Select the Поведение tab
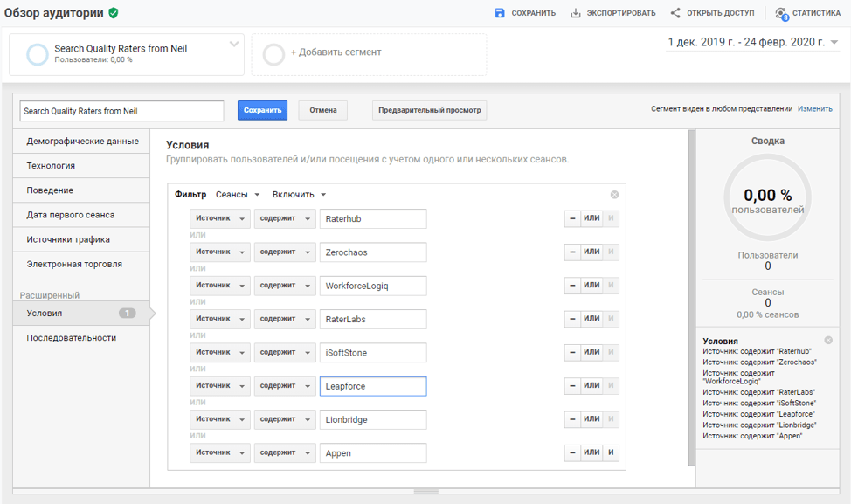The image size is (851, 504). (81, 190)
